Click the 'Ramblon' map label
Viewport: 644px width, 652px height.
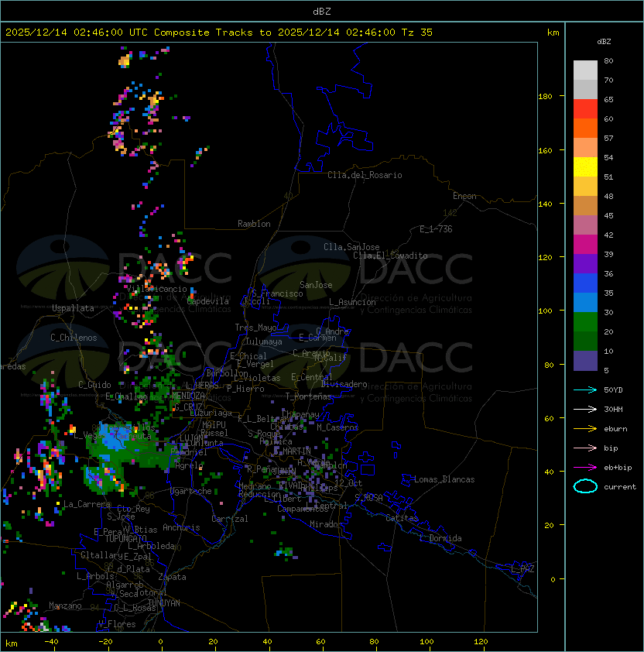(254, 224)
